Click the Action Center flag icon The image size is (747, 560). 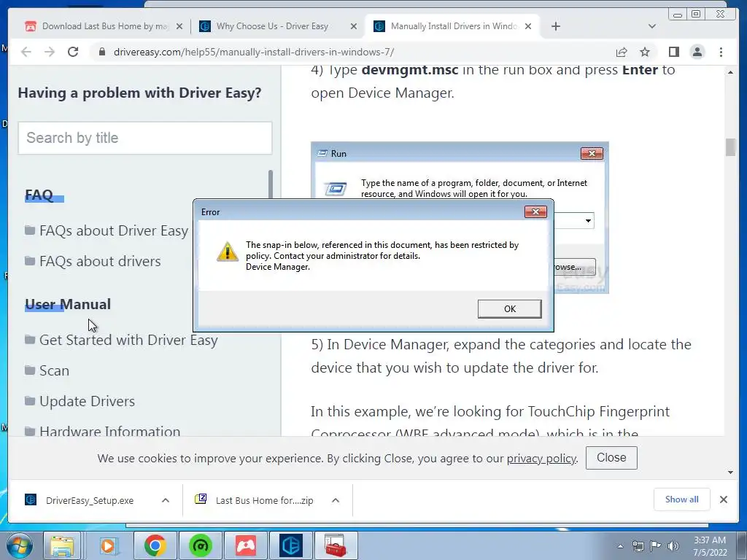pos(656,546)
